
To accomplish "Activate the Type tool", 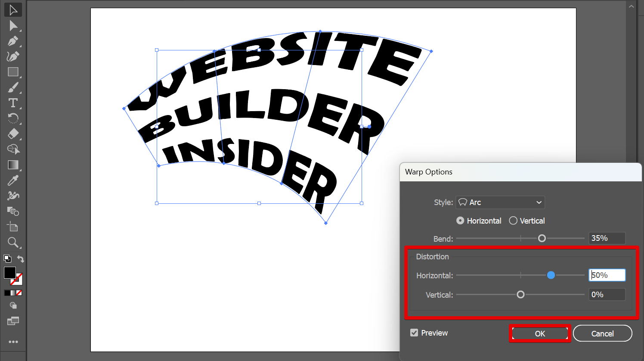I will (13, 103).
